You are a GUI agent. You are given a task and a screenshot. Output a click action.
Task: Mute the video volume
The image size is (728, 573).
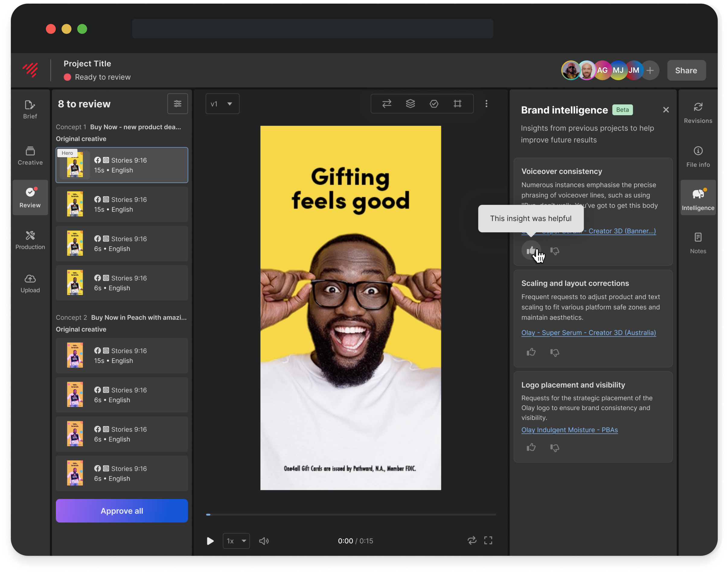(x=264, y=541)
